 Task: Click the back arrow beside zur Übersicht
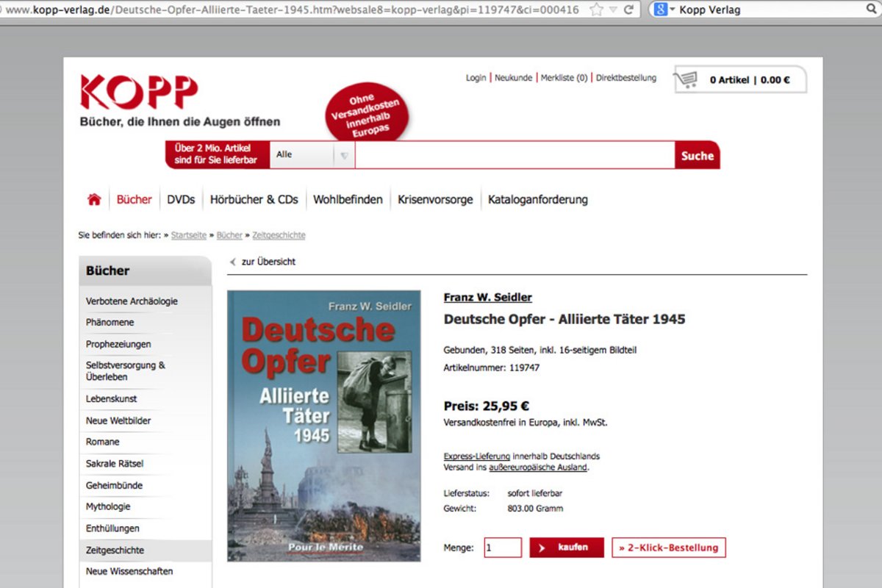[233, 262]
